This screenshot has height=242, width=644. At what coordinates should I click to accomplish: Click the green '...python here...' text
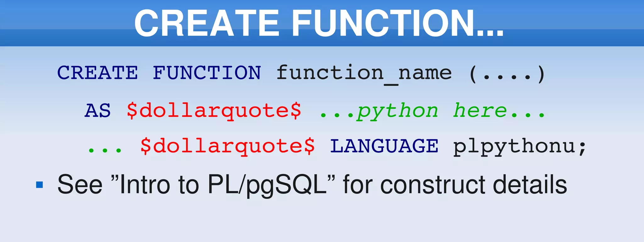(x=432, y=111)
